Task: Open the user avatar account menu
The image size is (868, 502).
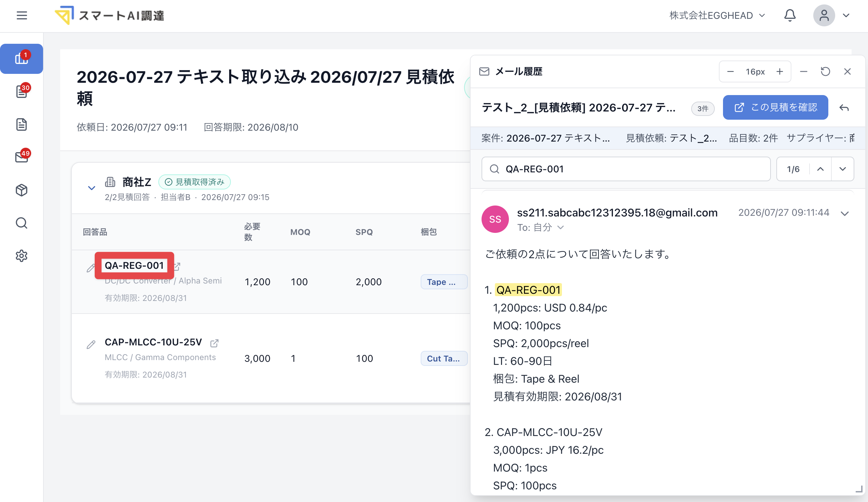Action: pyautogui.click(x=824, y=15)
